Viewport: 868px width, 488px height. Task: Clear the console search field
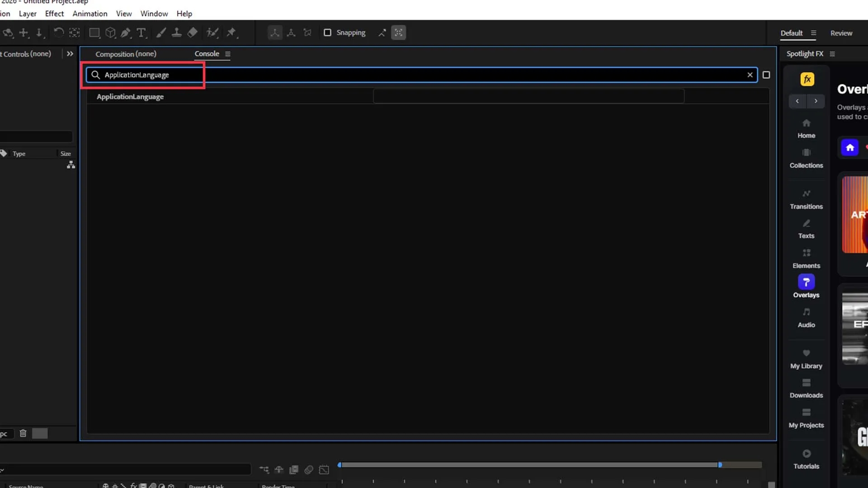click(x=750, y=75)
